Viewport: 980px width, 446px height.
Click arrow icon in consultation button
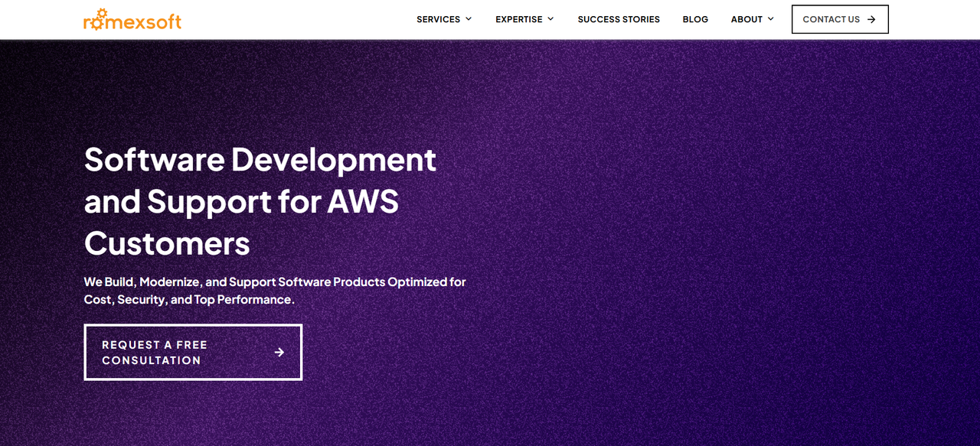pyautogui.click(x=279, y=352)
